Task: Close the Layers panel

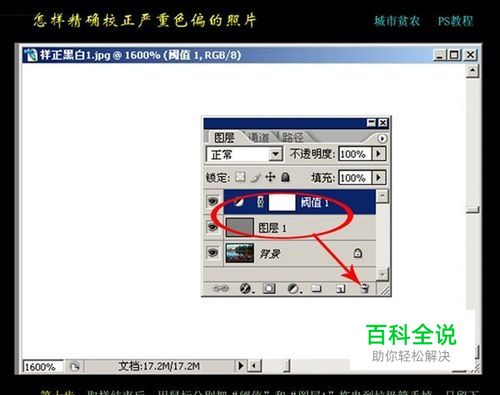Action: pyautogui.click(x=383, y=123)
